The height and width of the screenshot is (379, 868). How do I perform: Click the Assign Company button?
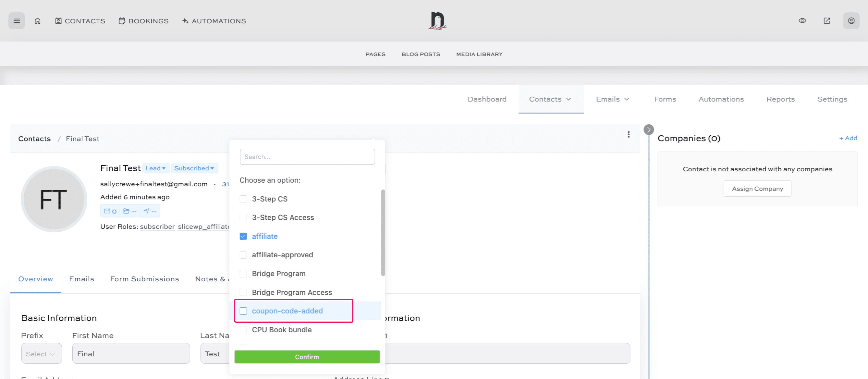pos(757,189)
